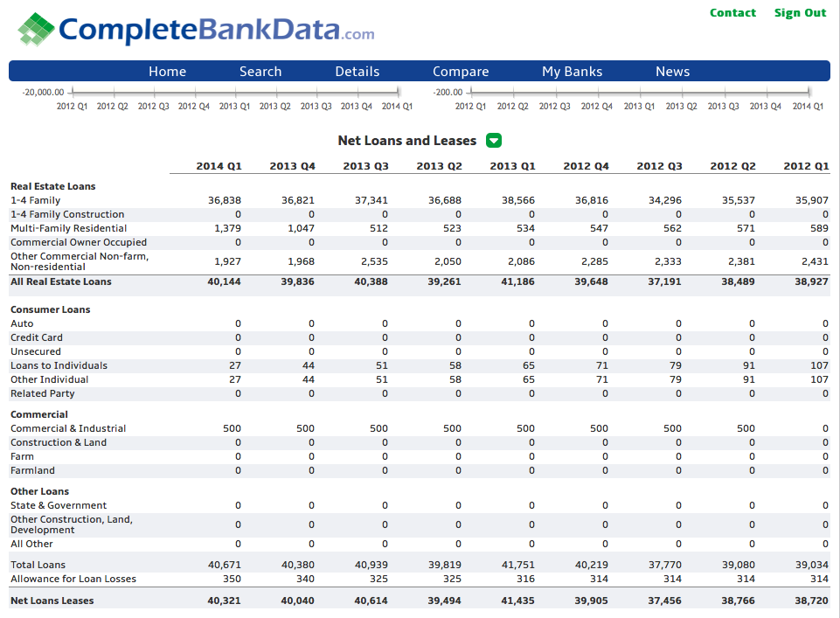Click the Sign Out link
The image size is (840, 618).
tap(801, 13)
